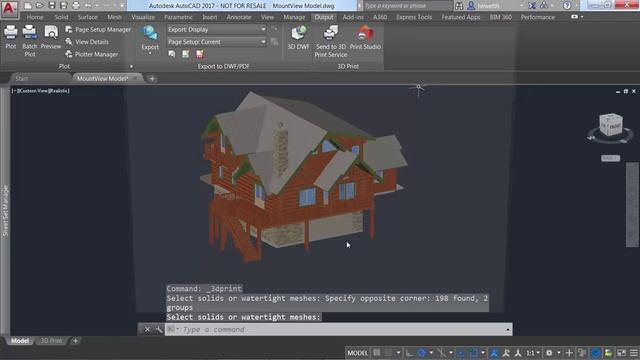Launch Print Studio
This screenshot has height=360, width=640.
point(365,38)
